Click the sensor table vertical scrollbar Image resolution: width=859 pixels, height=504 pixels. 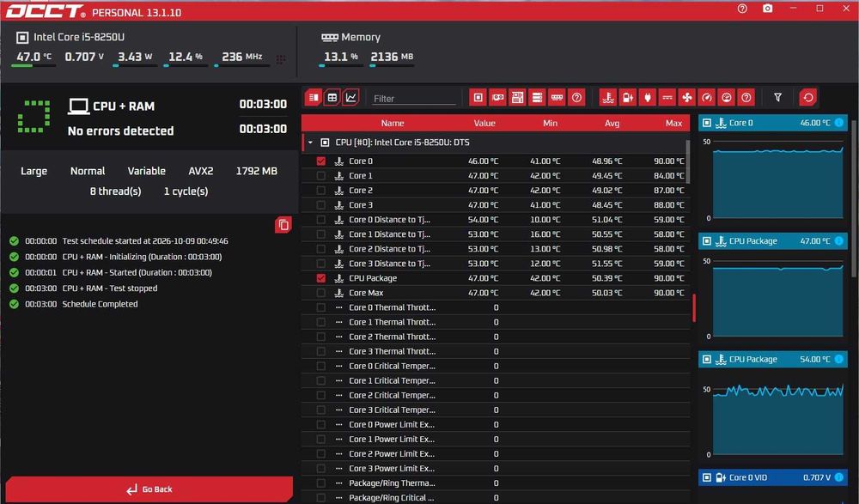pyautogui.click(x=688, y=162)
